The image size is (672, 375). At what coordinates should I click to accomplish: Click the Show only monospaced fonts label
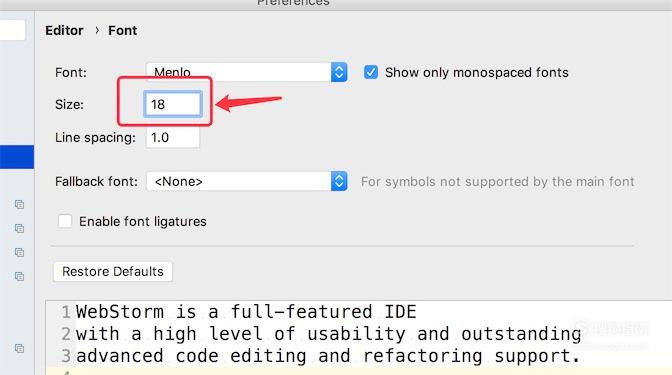477,72
